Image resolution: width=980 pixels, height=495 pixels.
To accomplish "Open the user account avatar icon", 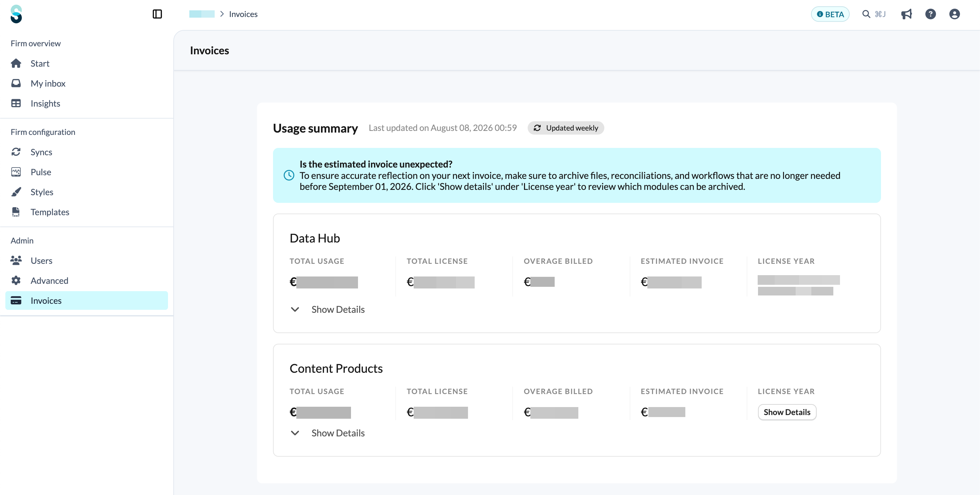I will [955, 14].
